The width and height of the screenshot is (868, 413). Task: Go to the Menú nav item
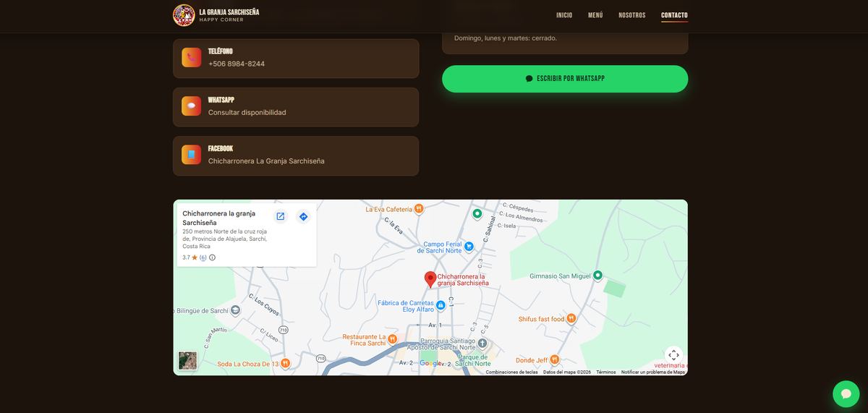pos(595,15)
